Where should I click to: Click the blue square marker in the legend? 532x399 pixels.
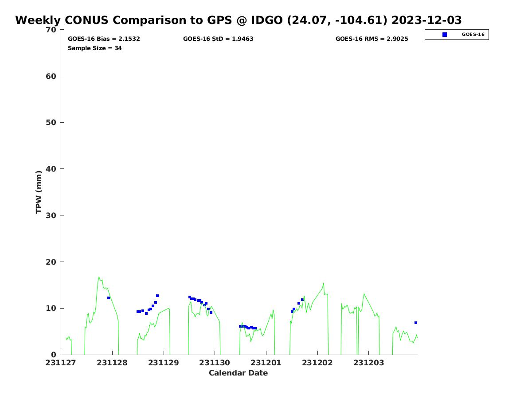pyautogui.click(x=445, y=35)
